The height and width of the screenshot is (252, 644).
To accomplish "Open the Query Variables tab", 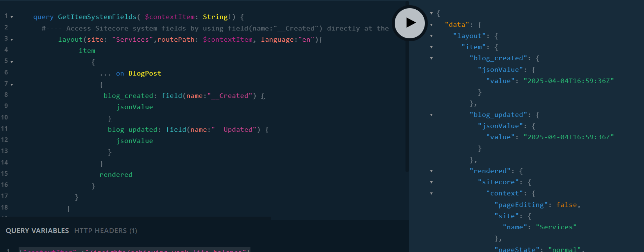I will [37, 231].
